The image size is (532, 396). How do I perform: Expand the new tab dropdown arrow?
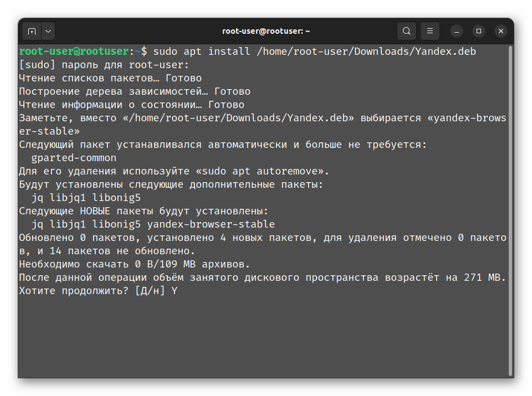48,31
